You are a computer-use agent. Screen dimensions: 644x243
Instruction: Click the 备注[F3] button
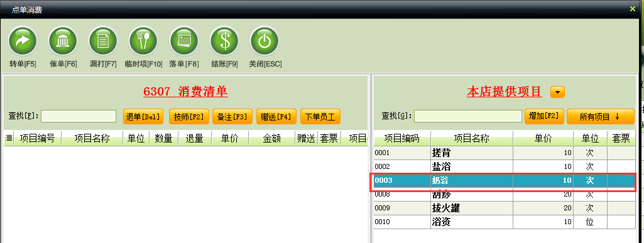click(x=232, y=117)
